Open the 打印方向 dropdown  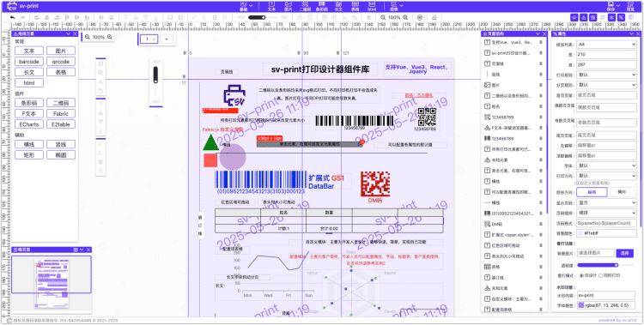606,176
